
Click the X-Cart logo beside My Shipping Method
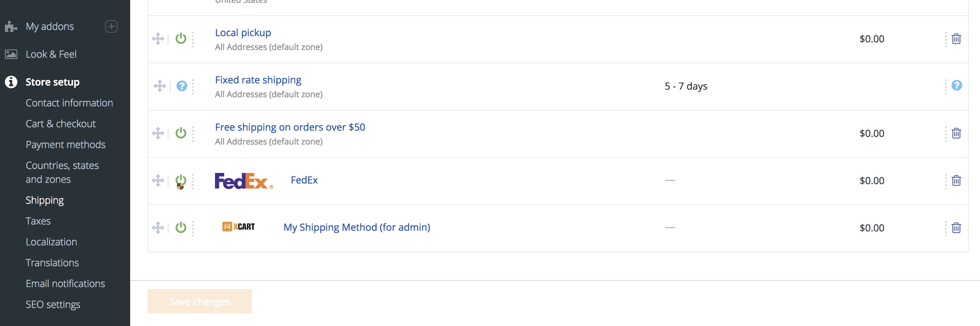point(238,227)
